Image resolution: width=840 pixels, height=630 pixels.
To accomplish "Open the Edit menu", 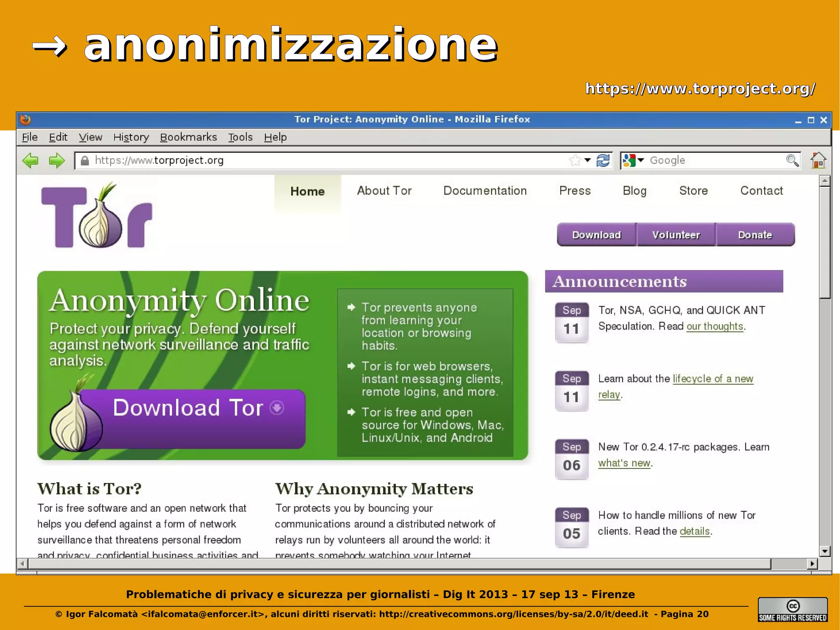I will [x=58, y=137].
